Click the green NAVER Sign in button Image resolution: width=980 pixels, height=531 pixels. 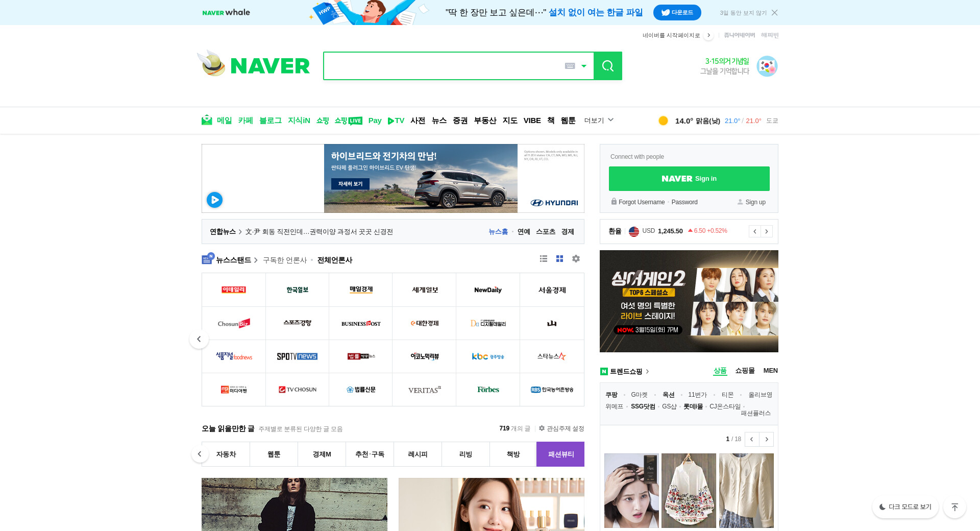tap(689, 179)
